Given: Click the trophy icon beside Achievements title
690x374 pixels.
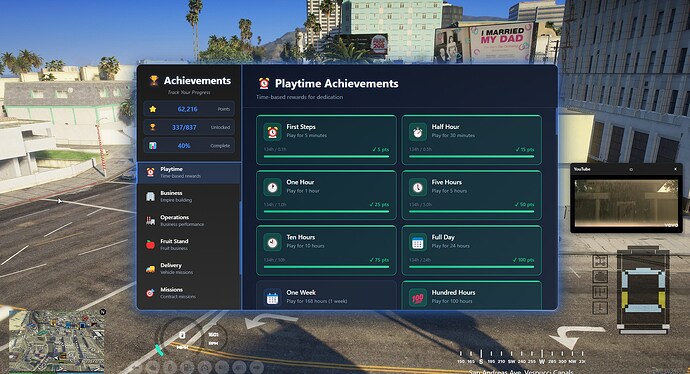Looking at the screenshot, I should click(x=154, y=80).
